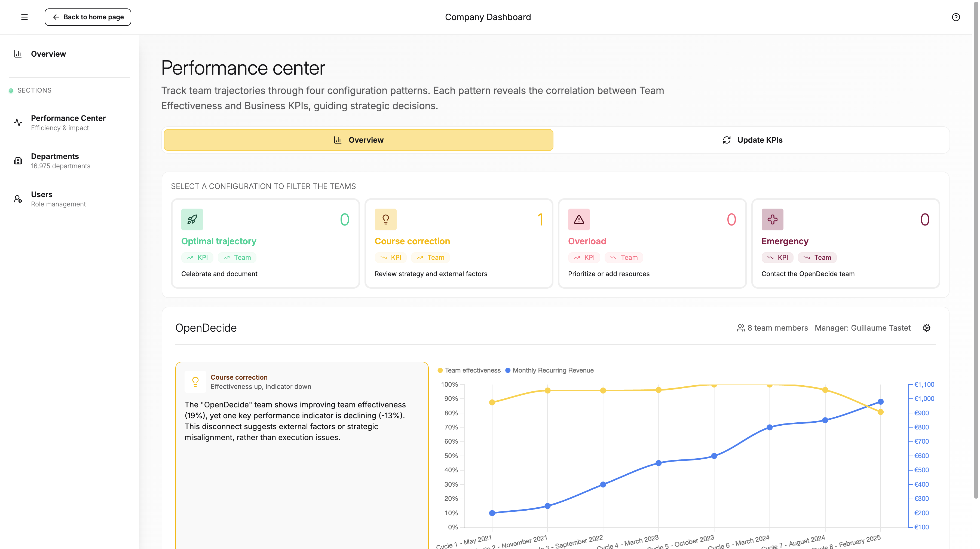Click KPI badge in Emergency card
Viewport: 980px width, 549px height.
point(778,258)
